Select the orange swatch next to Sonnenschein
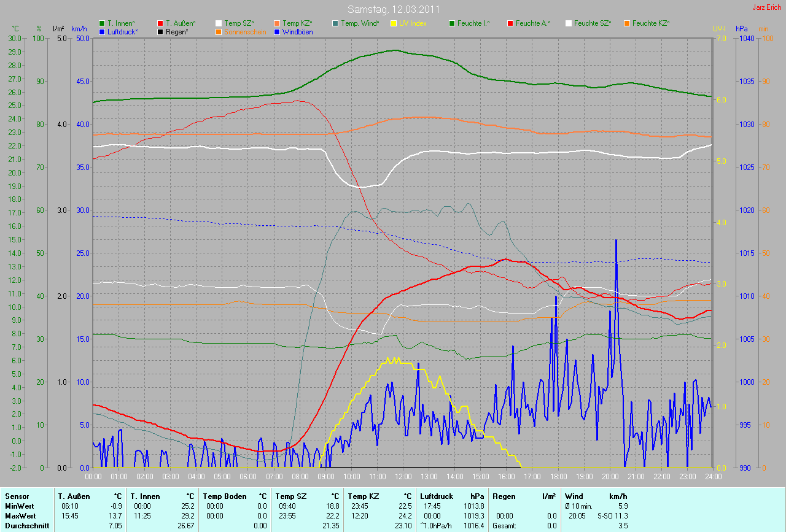Screen dimensions: 786x532 coord(219,31)
